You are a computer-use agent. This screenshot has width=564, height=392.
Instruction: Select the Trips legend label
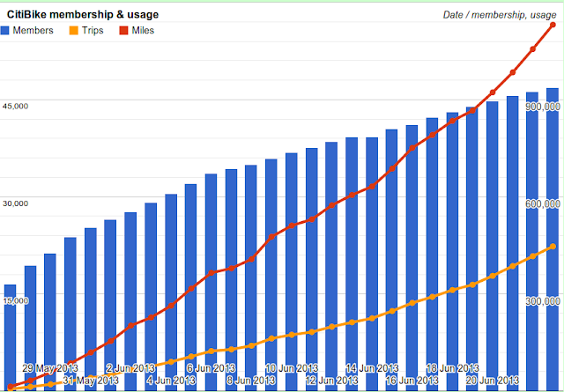click(x=93, y=31)
